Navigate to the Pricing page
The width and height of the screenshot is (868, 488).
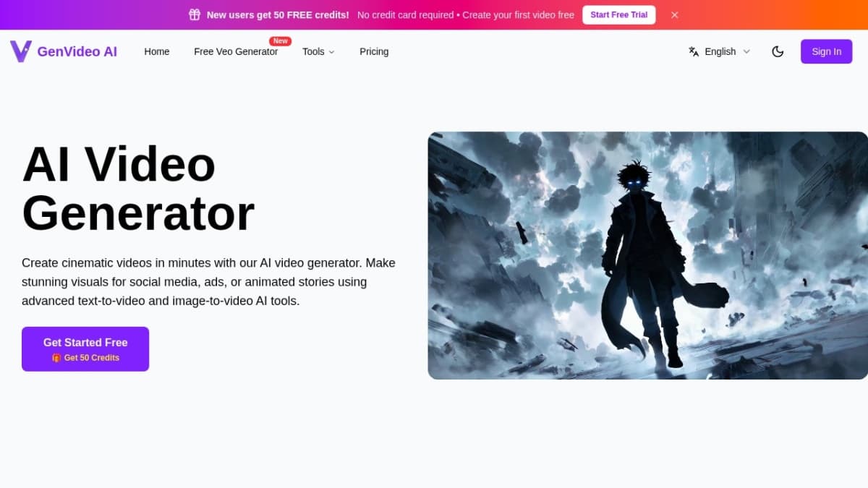tap(374, 51)
